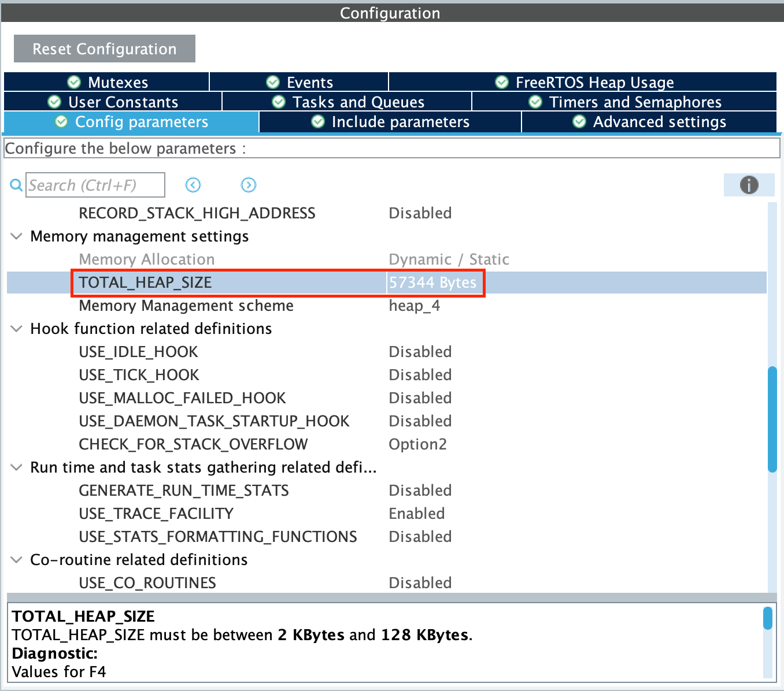Click the Values for F4 text
The image size is (784, 691).
[59, 672]
